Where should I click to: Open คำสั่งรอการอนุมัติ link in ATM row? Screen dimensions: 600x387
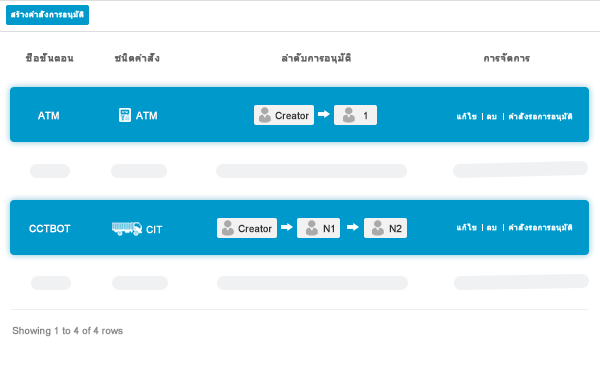(x=540, y=116)
